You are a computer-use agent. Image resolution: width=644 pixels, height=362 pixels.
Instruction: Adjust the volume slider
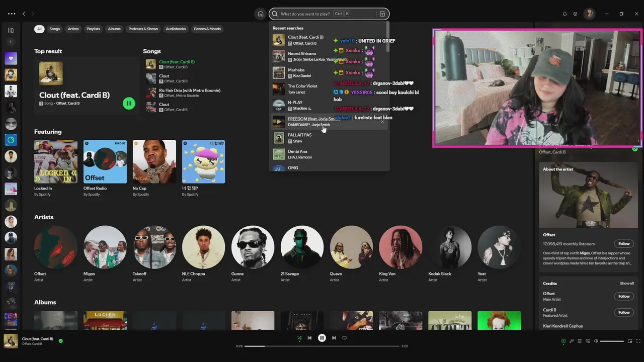[612, 341]
